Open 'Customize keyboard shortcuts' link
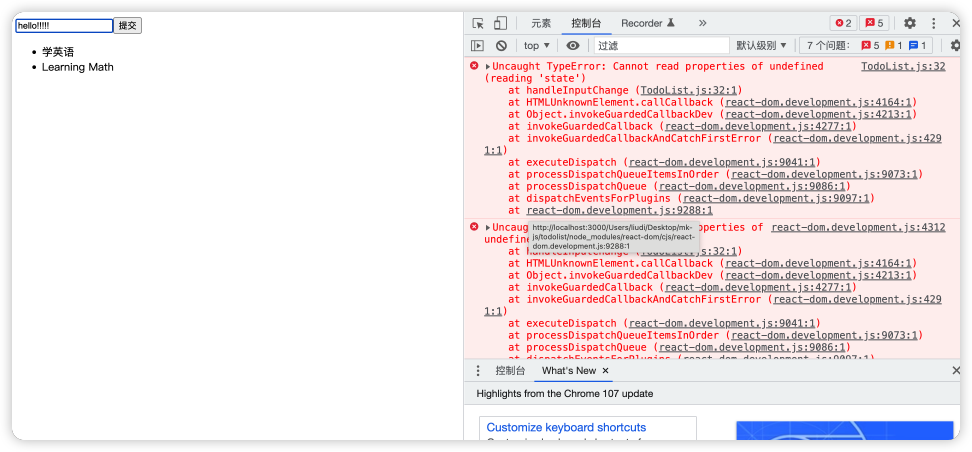 pos(566,427)
